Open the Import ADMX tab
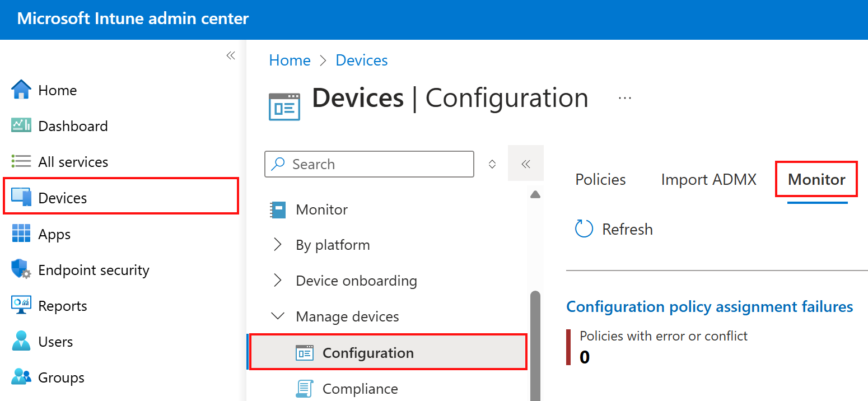Screen dimensions: 868x401 [x=708, y=179]
